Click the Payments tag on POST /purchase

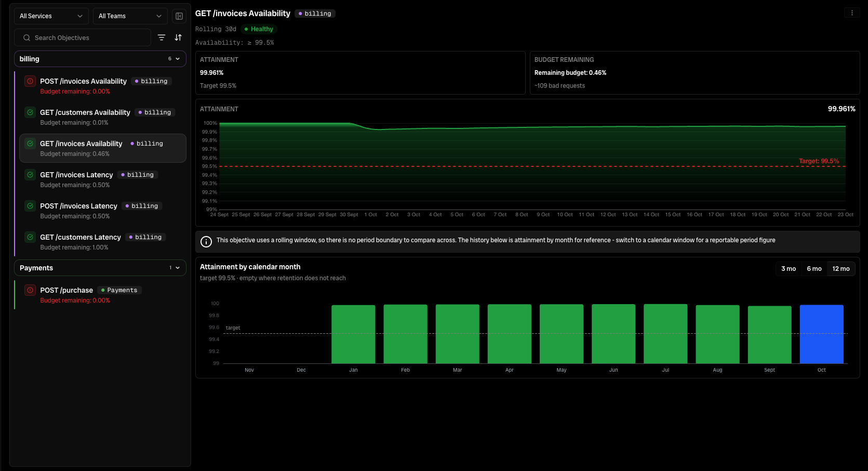tap(119, 290)
